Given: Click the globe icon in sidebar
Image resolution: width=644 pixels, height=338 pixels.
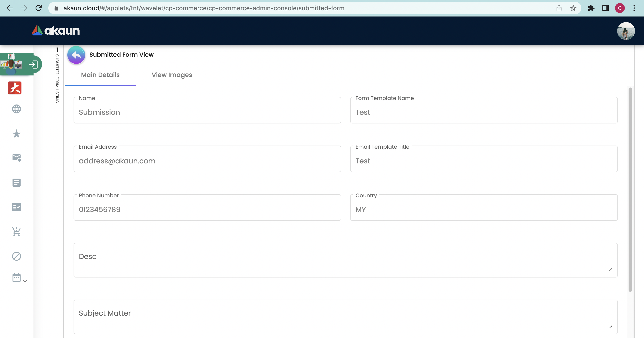Looking at the screenshot, I should [x=17, y=109].
